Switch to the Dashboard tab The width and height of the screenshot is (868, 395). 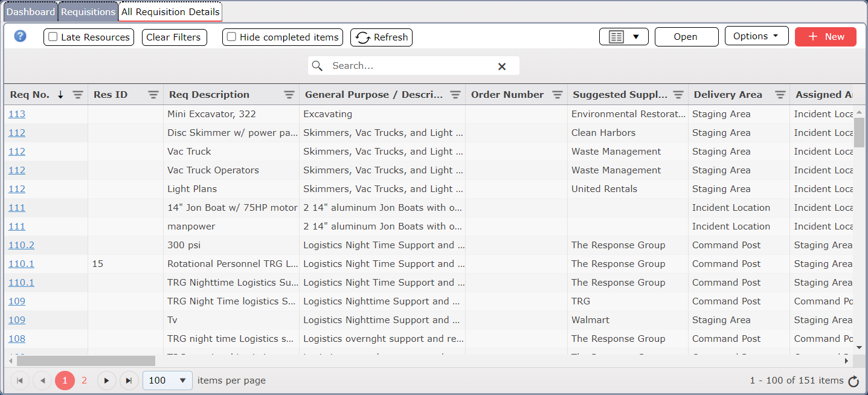point(30,11)
